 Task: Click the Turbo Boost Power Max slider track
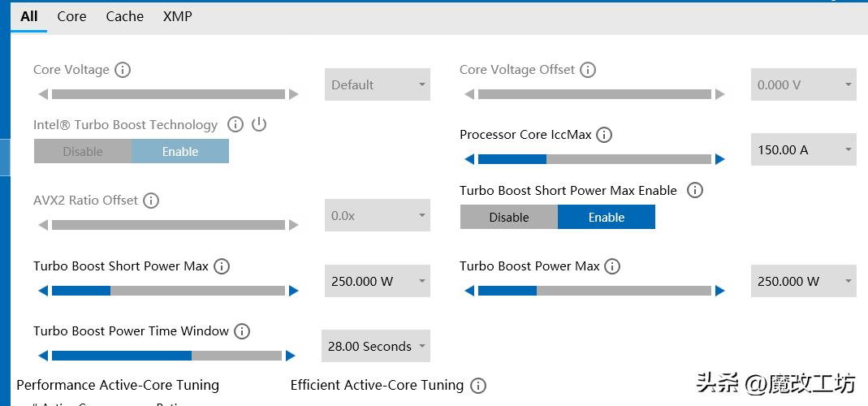click(x=594, y=291)
